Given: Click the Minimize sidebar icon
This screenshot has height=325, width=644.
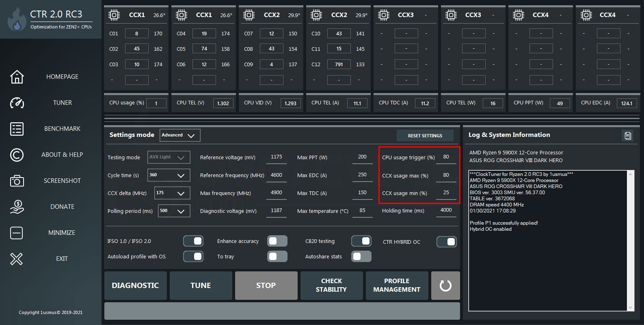Looking at the screenshot, I should tap(17, 233).
